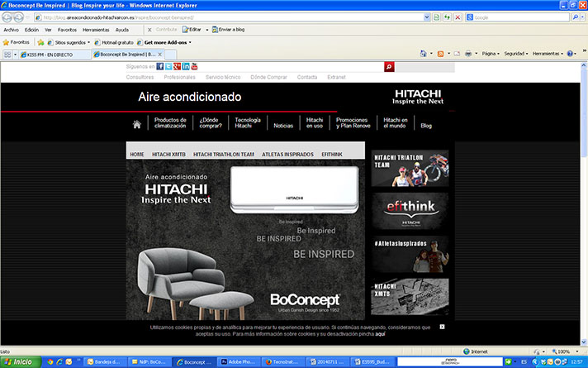Open the Sitios sugeridos dropdown
Image resolution: width=588 pixels, height=368 pixels.
69,42
